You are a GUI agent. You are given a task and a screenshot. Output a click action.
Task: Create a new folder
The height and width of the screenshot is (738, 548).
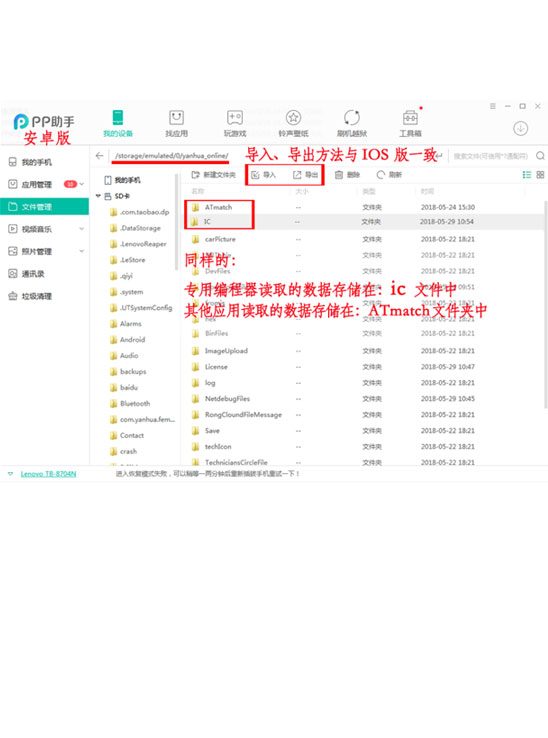pos(213,175)
